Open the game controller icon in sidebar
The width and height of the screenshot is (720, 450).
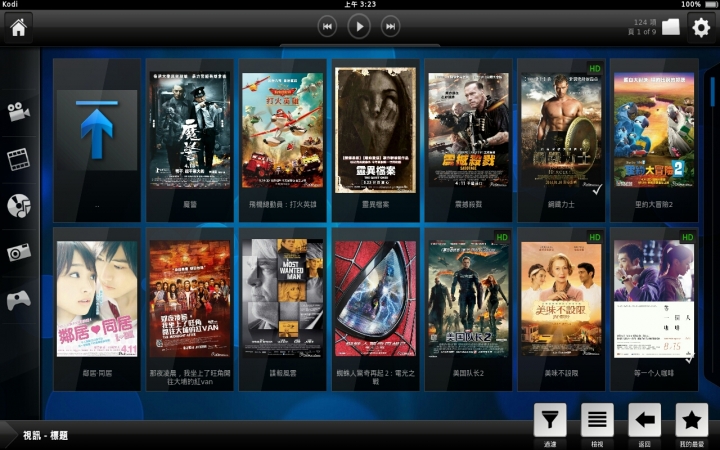click(x=19, y=300)
